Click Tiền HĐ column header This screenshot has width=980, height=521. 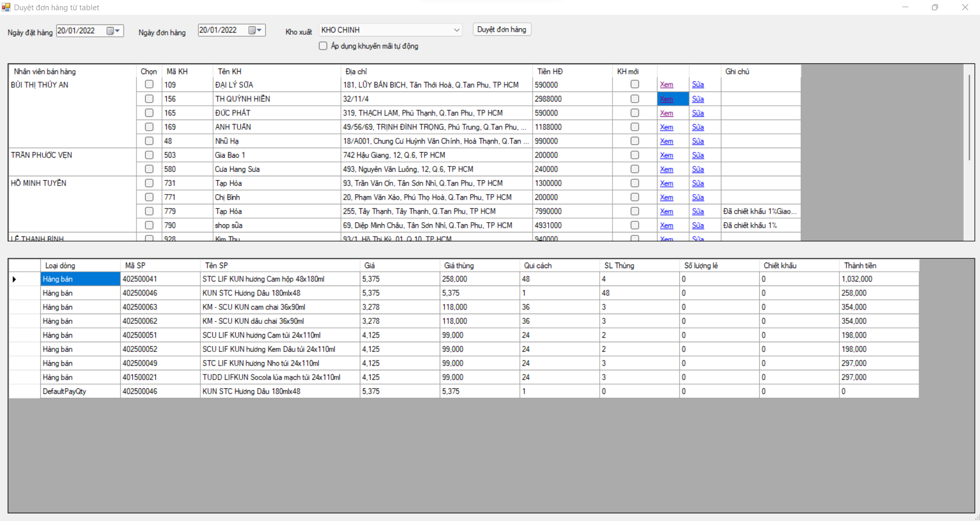573,72
